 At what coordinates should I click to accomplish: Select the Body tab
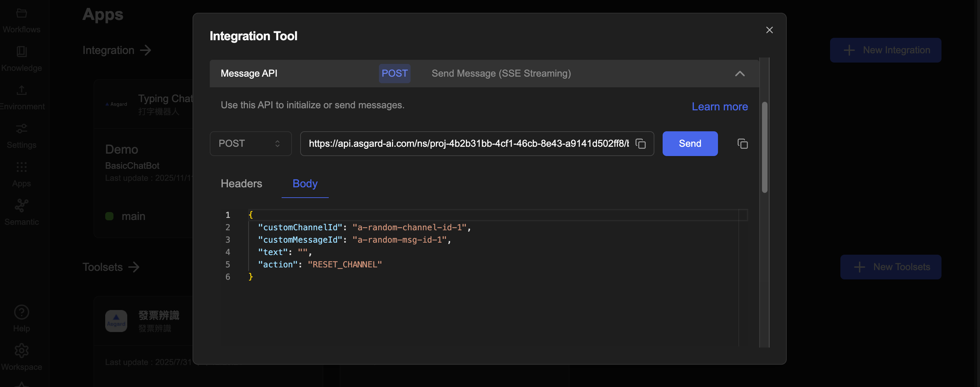[x=305, y=184]
